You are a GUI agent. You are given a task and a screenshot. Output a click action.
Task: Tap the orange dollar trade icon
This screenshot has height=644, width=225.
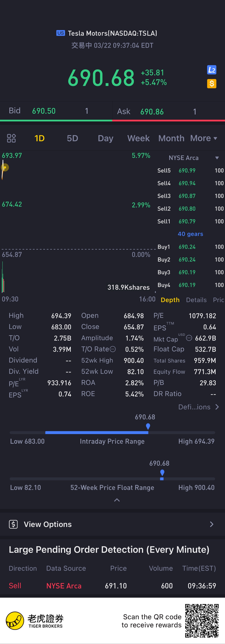212,84
